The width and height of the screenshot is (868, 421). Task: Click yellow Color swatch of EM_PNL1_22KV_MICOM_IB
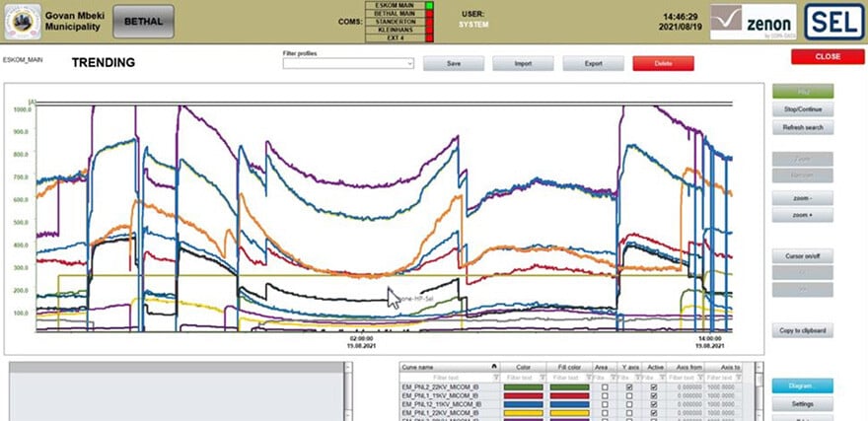(523, 413)
